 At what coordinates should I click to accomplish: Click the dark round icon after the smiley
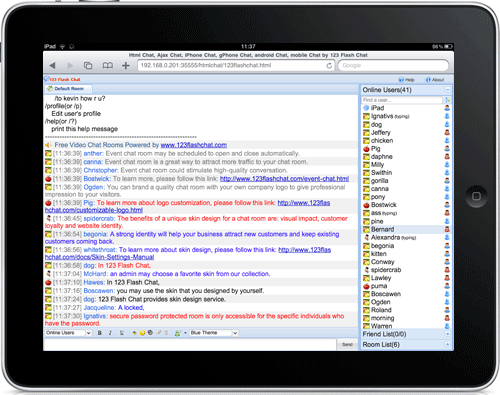[x=150, y=333]
